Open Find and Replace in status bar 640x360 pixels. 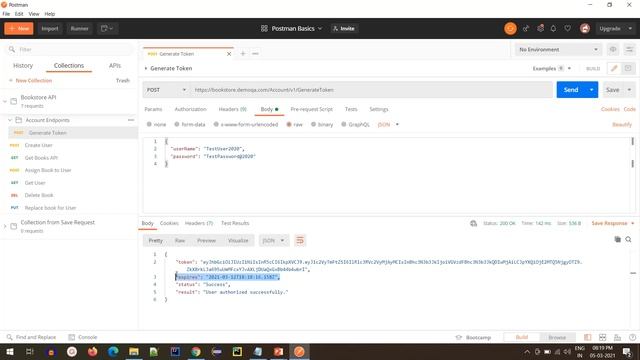[x=32, y=337]
